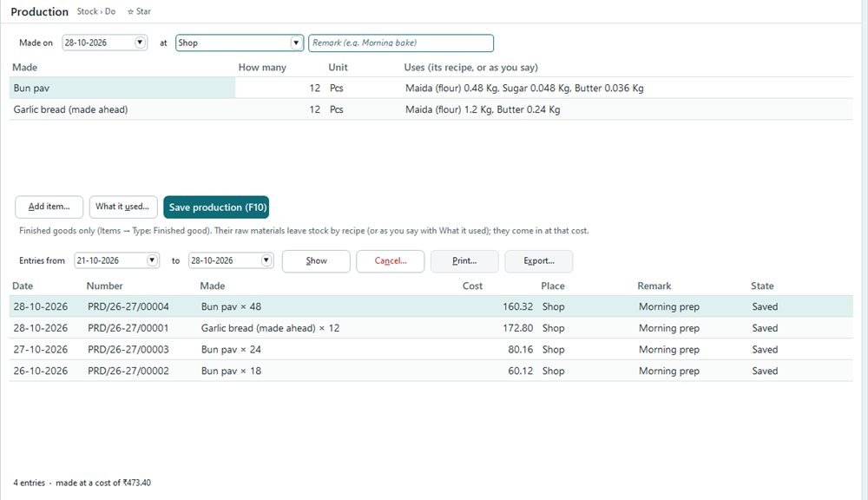This screenshot has height=500, width=868.
Task: Click the Remark column header
Action: tap(654, 286)
